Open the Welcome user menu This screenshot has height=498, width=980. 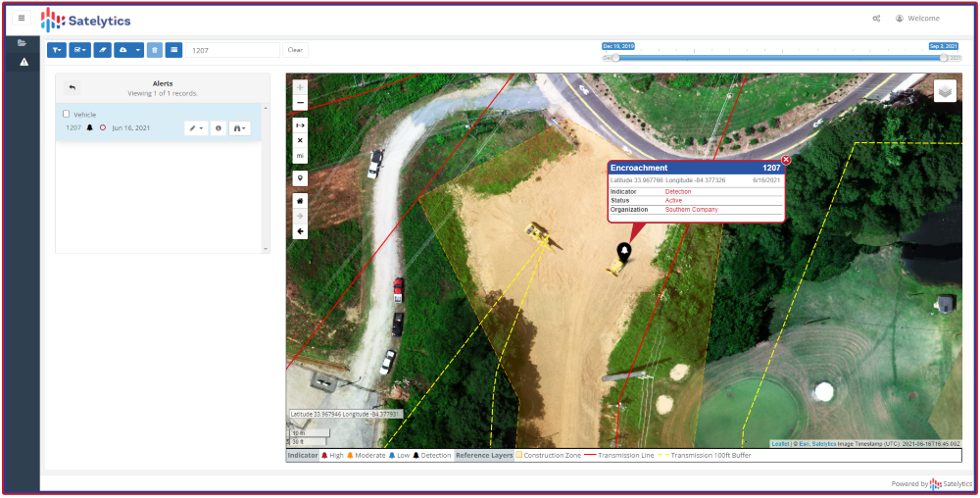917,19
